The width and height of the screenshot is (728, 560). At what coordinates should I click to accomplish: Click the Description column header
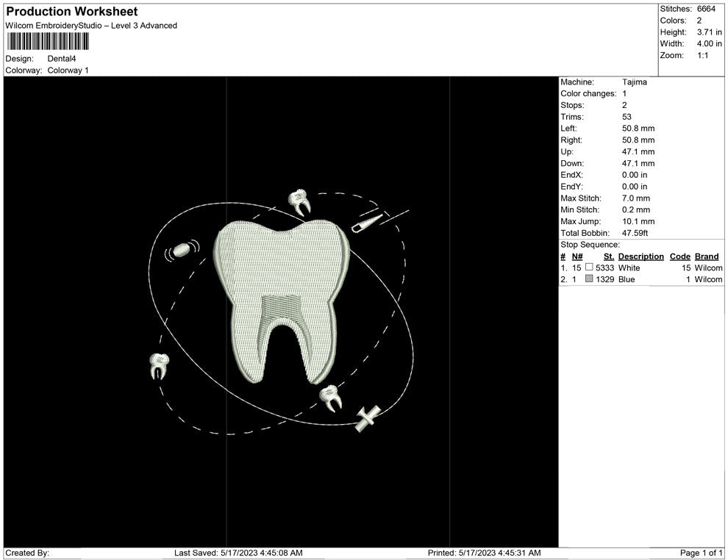[x=640, y=256]
